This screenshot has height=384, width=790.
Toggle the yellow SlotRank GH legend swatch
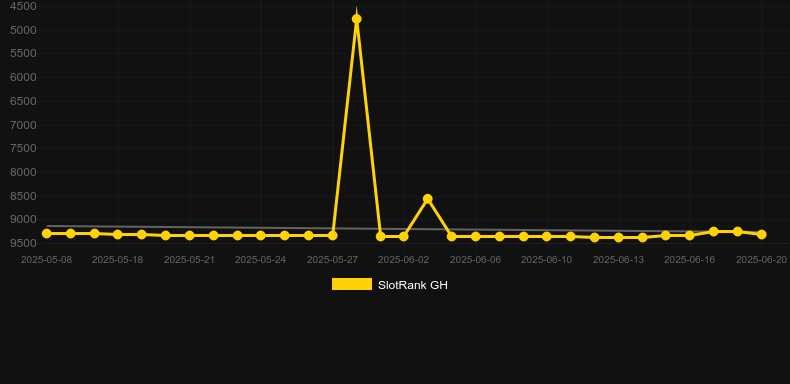[x=352, y=284]
